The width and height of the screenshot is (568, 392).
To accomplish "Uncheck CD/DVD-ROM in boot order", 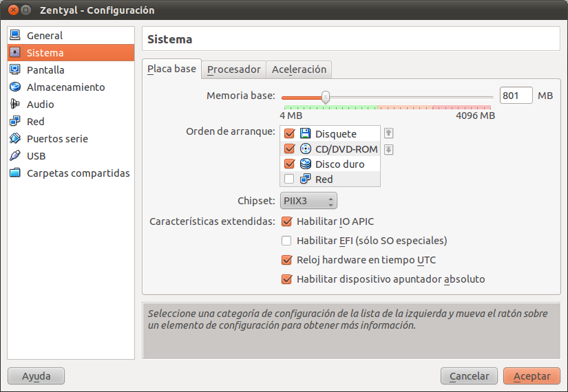I will pos(289,149).
